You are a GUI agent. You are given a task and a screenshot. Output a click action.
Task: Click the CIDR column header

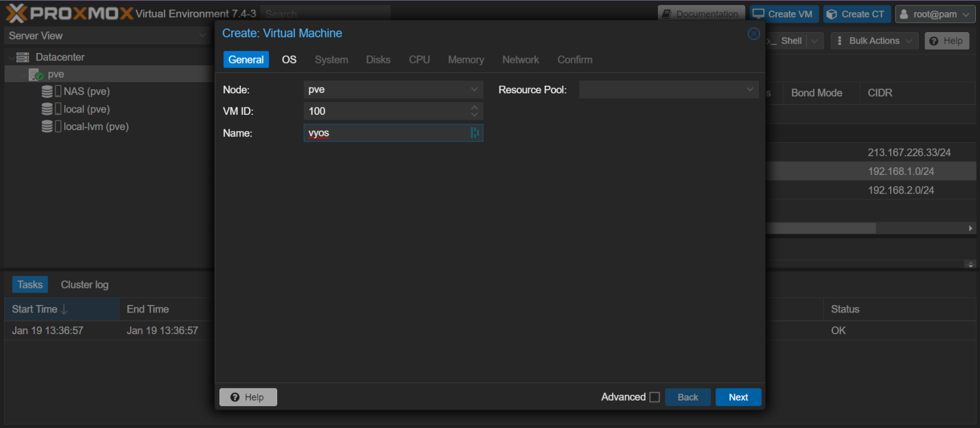point(918,93)
